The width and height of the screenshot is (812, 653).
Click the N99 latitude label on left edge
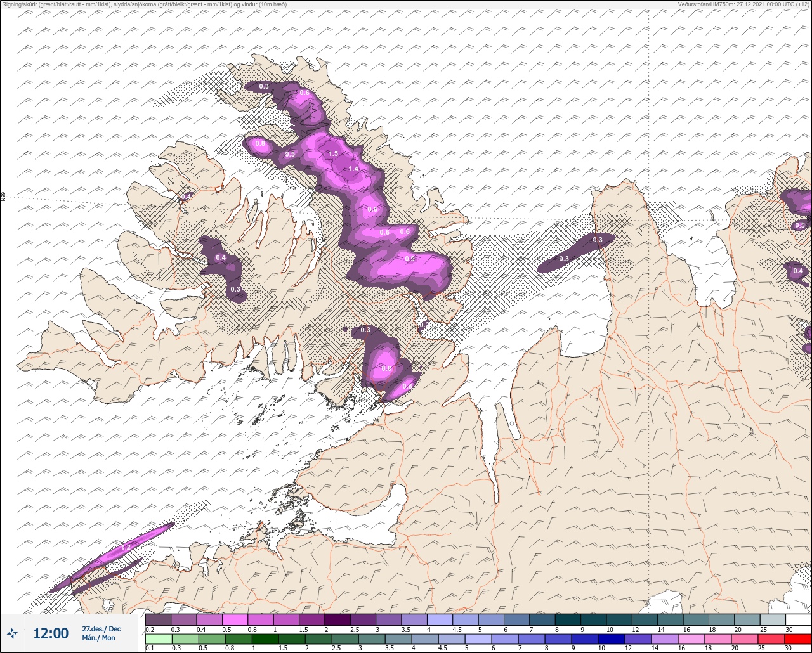pyautogui.click(x=3, y=197)
